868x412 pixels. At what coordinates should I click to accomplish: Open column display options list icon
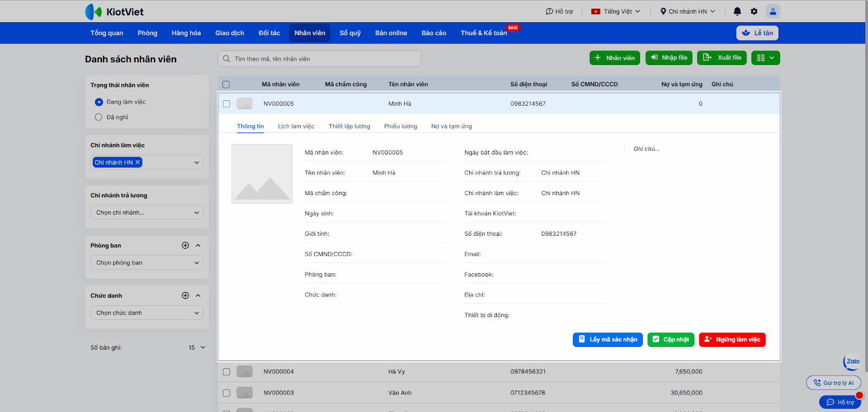(765, 58)
